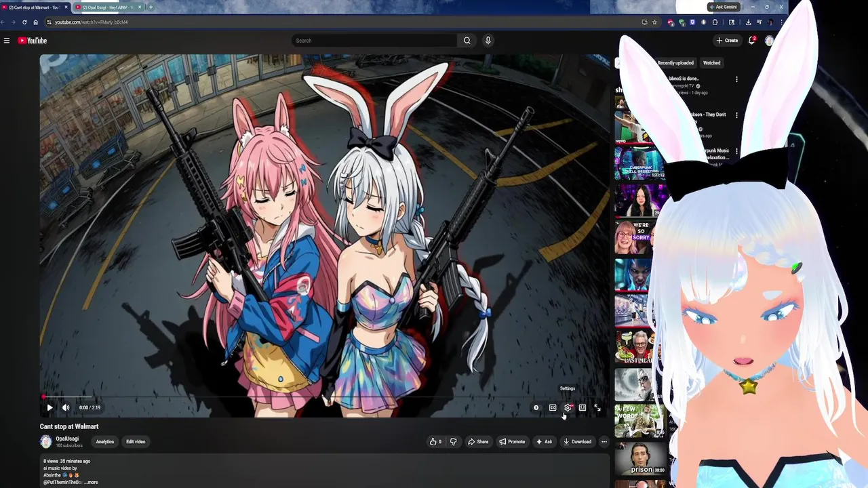
Task: Open the OpalUsagi channel avatar
Action: click(46, 442)
